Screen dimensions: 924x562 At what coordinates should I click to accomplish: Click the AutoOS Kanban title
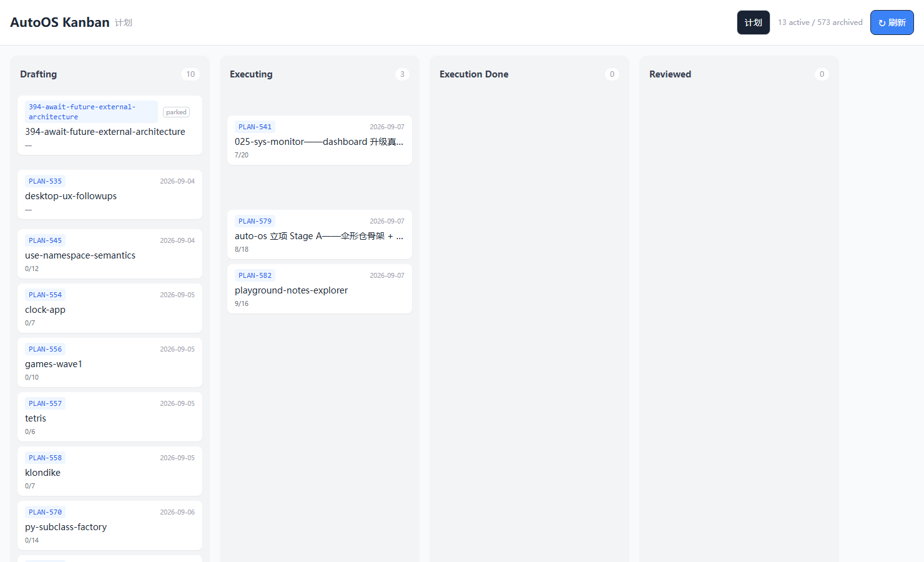pyautogui.click(x=60, y=22)
